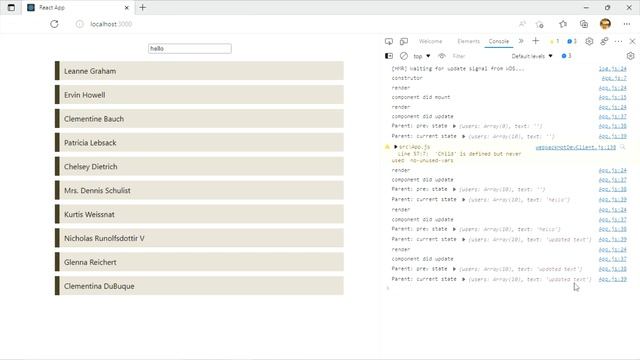This screenshot has height=360, width=640.
Task: Open console settings gear
Action: tap(631, 56)
